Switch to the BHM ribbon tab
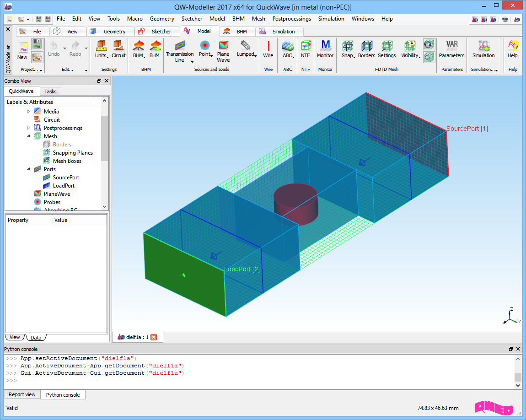This screenshot has width=526, height=420. (237, 31)
